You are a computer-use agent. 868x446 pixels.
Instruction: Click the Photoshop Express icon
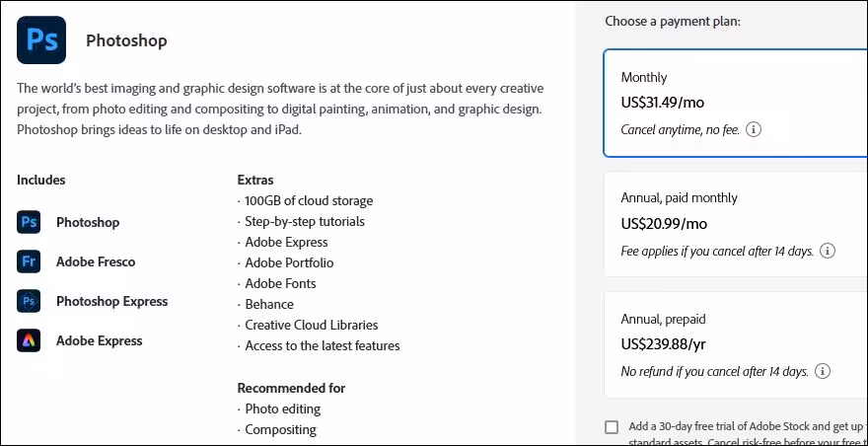[29, 301]
